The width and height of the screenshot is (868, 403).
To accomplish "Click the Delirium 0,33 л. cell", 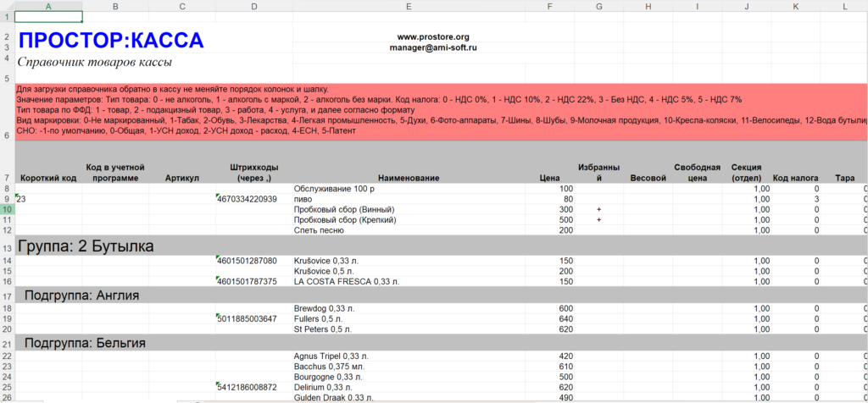I will pos(330,387).
